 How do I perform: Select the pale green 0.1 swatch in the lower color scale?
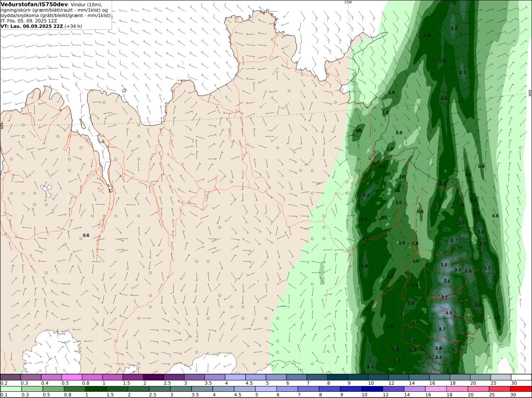pos(11,389)
